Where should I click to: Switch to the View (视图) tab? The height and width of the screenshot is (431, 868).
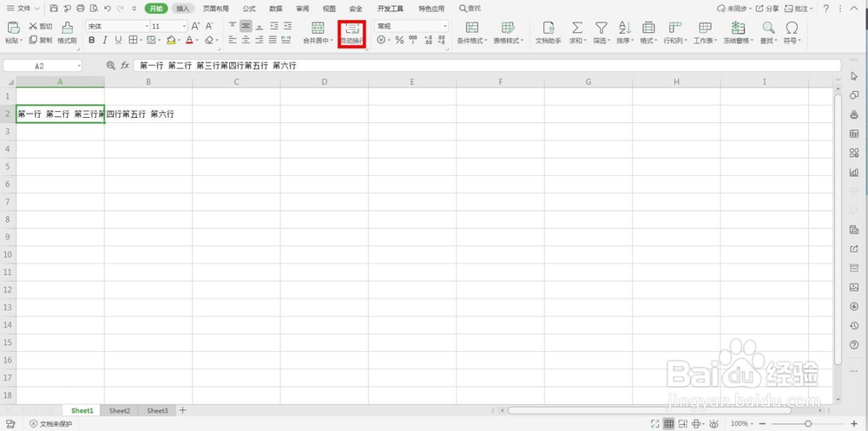coord(329,9)
